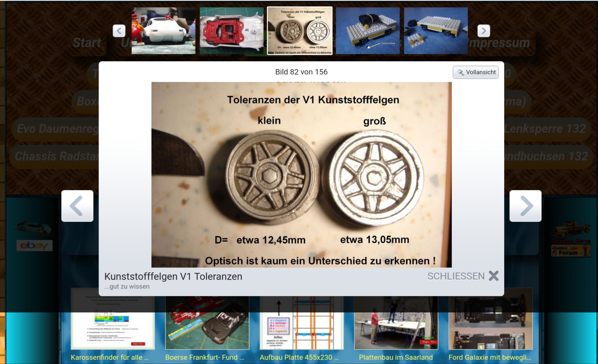Select the wheel rim tolerances thumbnail
The width and height of the screenshot is (598, 364).
[299, 31]
